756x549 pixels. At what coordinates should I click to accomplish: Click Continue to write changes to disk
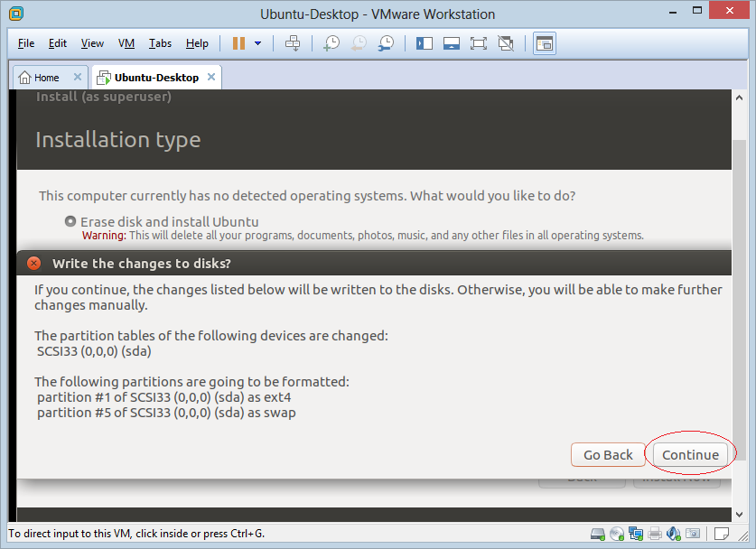[690, 455]
